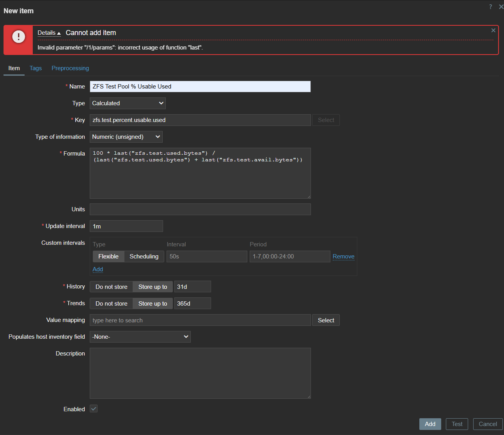Select Scheduling custom interval type

(144, 256)
